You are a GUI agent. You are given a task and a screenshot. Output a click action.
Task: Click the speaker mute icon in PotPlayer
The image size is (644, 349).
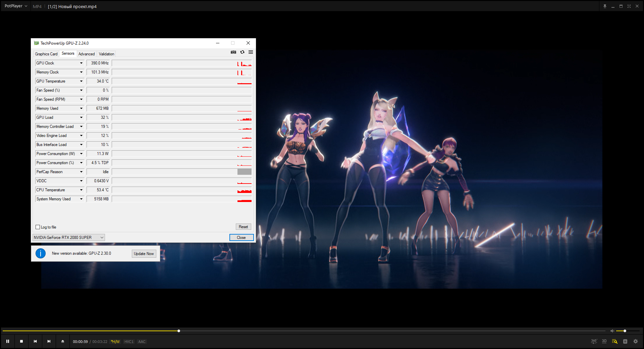pyautogui.click(x=612, y=331)
